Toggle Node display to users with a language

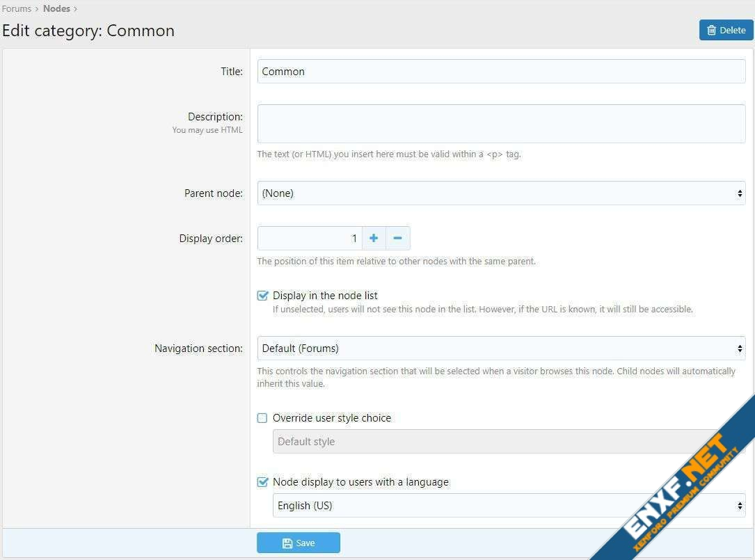pyautogui.click(x=262, y=482)
